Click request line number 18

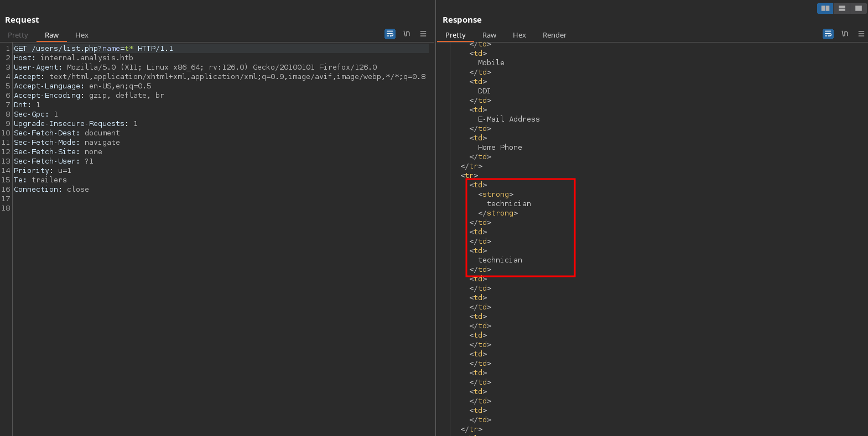tap(6, 208)
